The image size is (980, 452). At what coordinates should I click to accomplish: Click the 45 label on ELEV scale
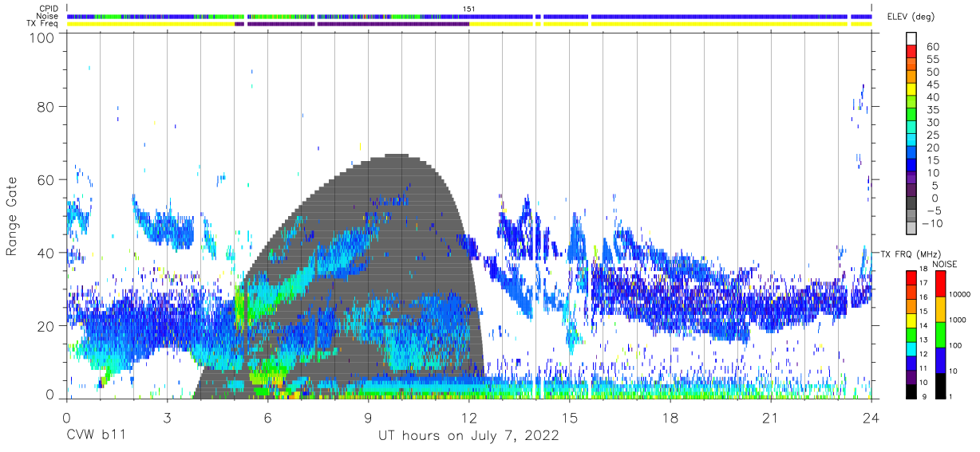click(x=931, y=85)
